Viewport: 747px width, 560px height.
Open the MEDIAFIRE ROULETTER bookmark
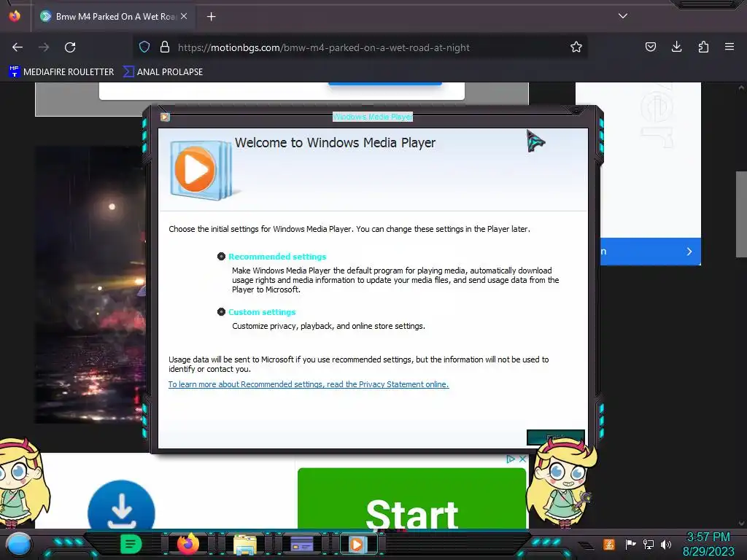point(61,72)
